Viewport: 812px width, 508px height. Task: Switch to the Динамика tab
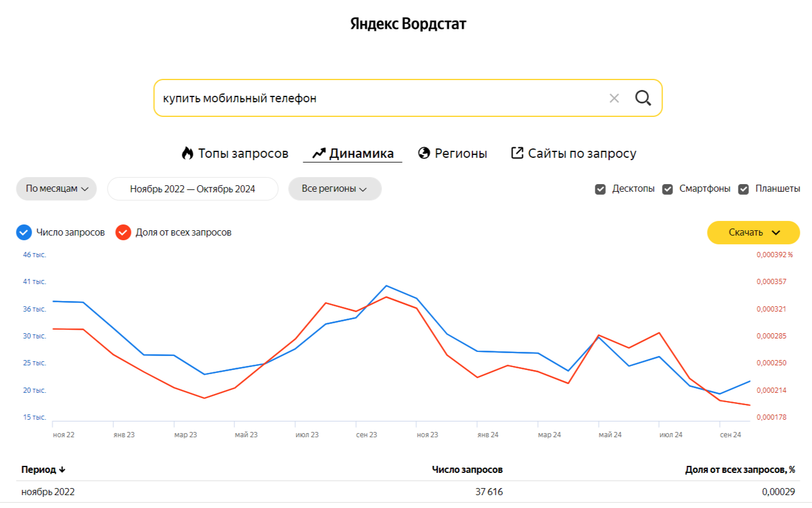(353, 153)
